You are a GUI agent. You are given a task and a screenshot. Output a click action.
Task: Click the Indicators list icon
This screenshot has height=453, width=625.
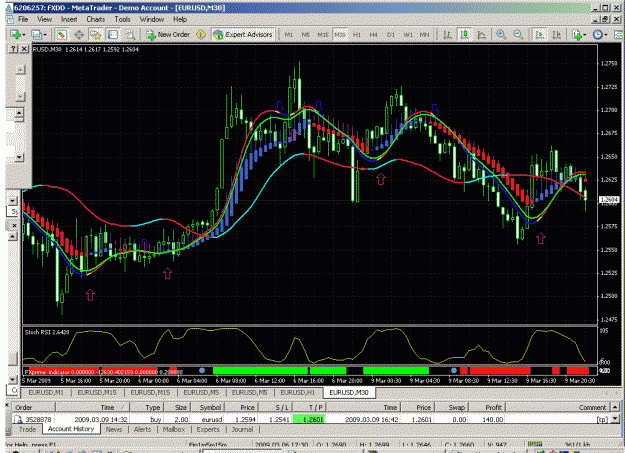pyautogui.click(x=576, y=35)
